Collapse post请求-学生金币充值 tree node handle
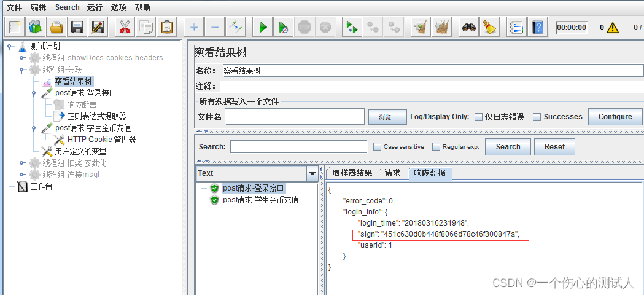 [34, 128]
